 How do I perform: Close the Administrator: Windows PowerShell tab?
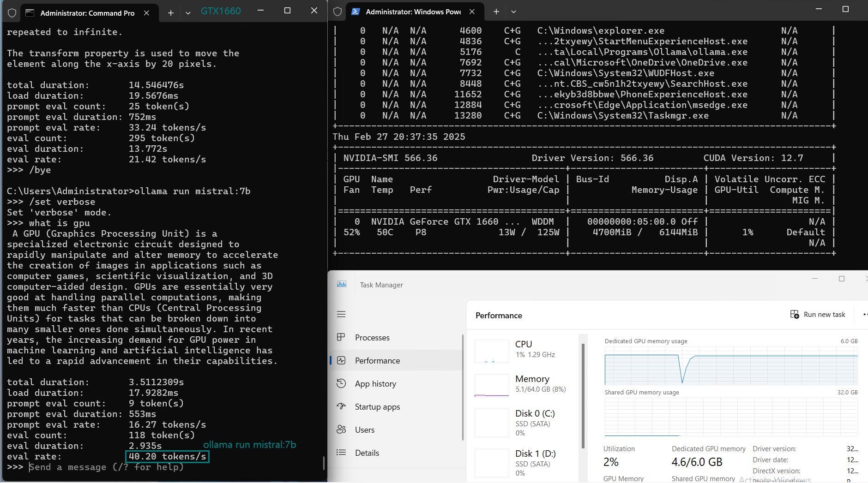pyautogui.click(x=472, y=12)
